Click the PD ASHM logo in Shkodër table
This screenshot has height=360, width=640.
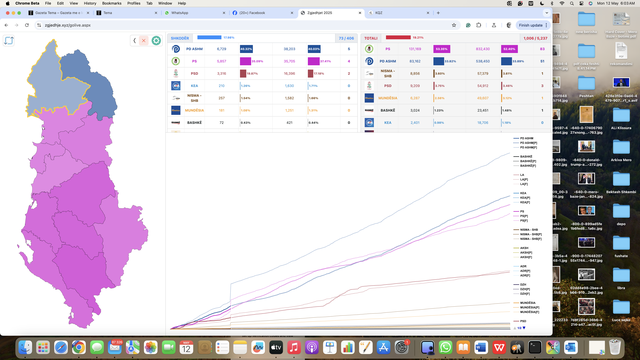[x=176, y=49]
